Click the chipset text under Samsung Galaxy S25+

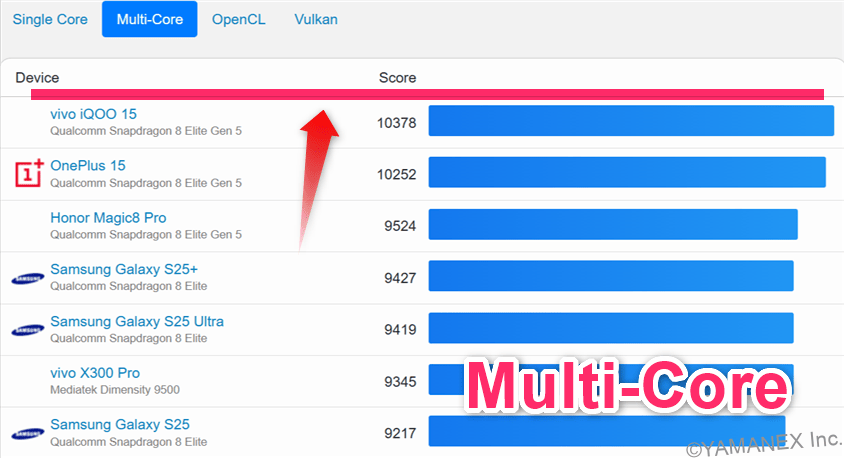(129, 286)
